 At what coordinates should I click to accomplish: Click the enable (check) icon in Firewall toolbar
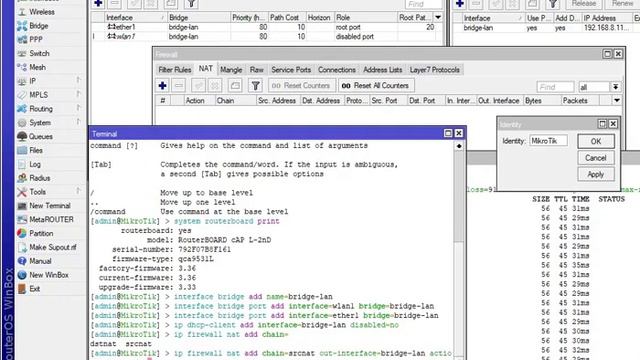tap(198, 86)
